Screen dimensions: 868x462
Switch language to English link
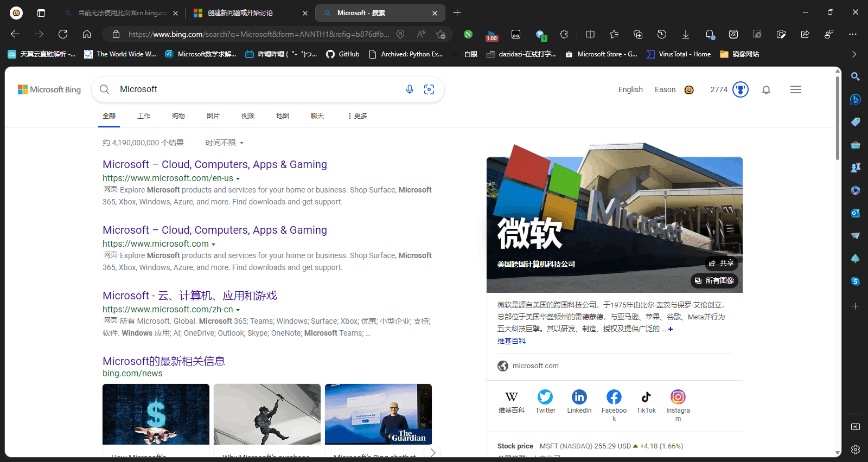[x=630, y=89]
